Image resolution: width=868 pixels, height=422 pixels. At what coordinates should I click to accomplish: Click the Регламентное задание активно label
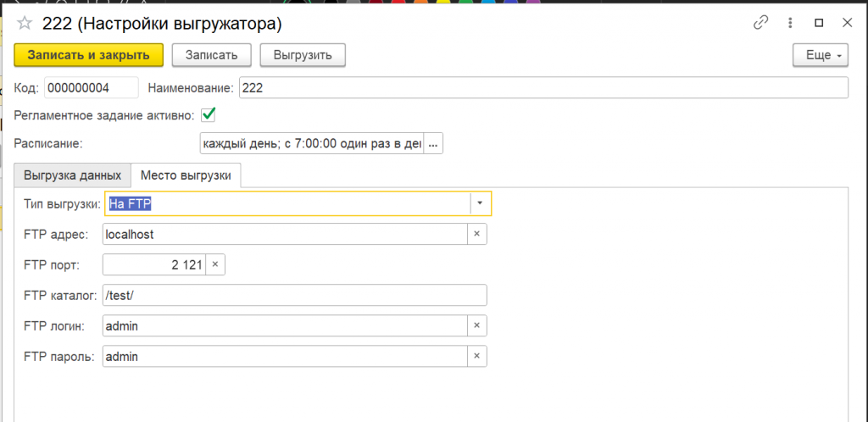click(x=104, y=115)
